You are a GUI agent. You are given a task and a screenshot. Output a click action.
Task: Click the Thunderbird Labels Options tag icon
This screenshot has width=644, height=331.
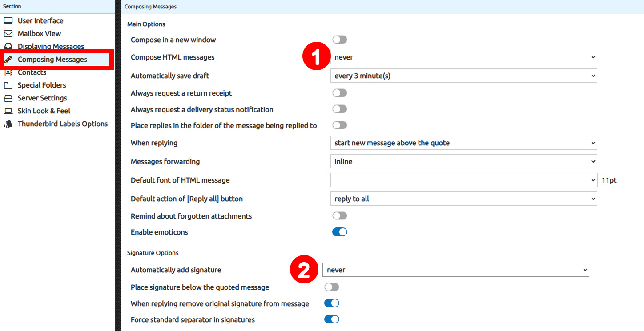[8, 124]
